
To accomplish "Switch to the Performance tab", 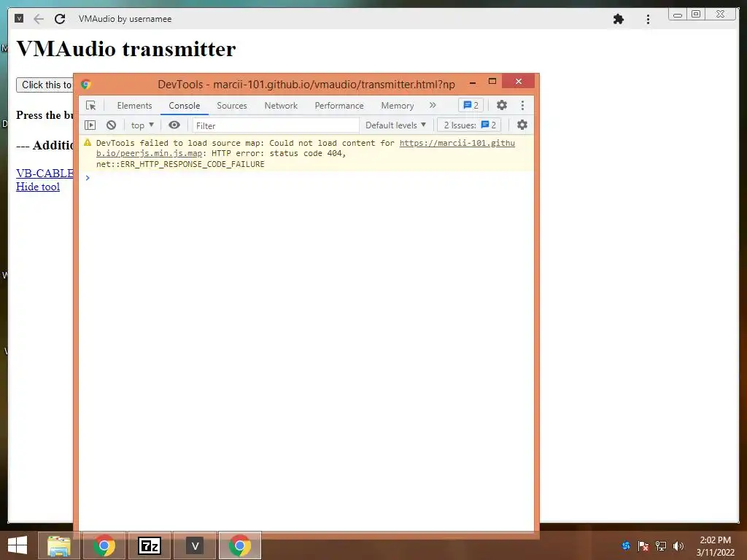I will (339, 106).
